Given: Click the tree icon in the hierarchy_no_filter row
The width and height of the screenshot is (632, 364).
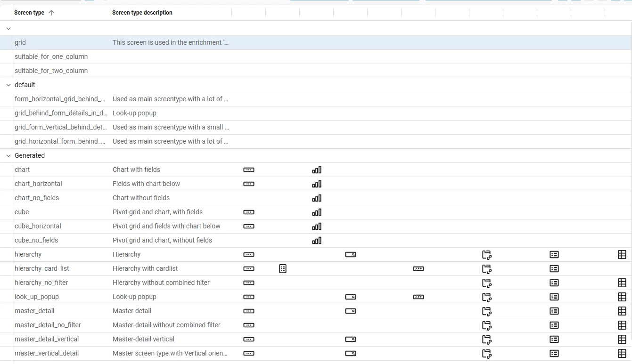Looking at the screenshot, I should 487,283.
